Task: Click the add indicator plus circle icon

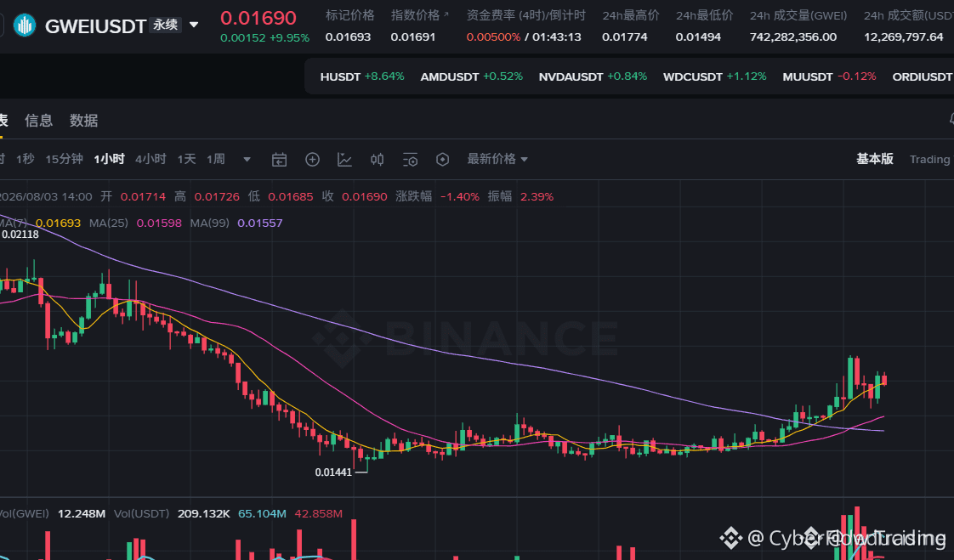Action: point(312,159)
